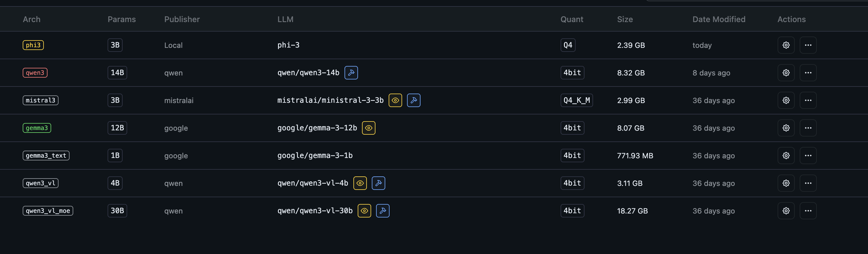Click the mistralai/ministral-3-3b model name
Viewport: 868px width, 254px height.
(x=330, y=101)
